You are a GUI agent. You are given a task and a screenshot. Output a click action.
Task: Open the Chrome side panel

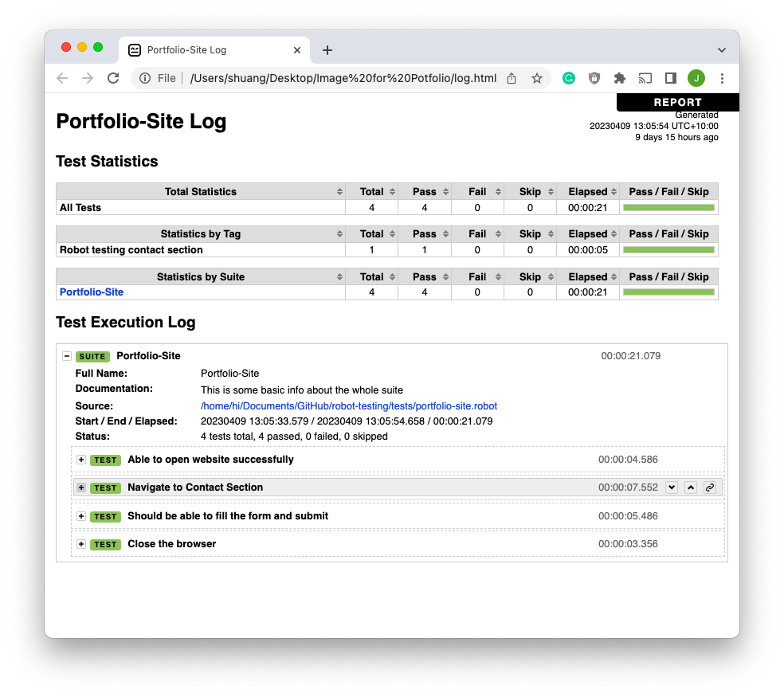(671, 78)
